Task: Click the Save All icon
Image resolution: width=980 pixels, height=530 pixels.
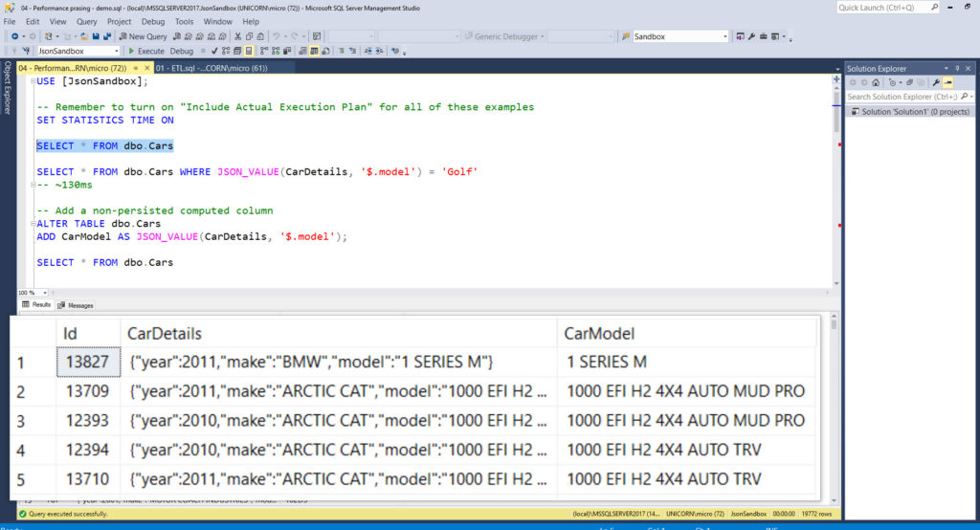Action: [107, 36]
